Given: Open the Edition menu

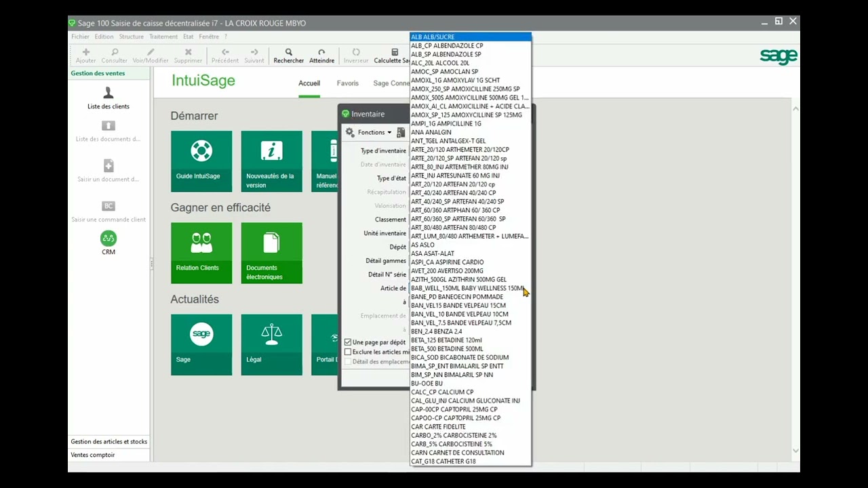Looking at the screenshot, I should point(104,37).
